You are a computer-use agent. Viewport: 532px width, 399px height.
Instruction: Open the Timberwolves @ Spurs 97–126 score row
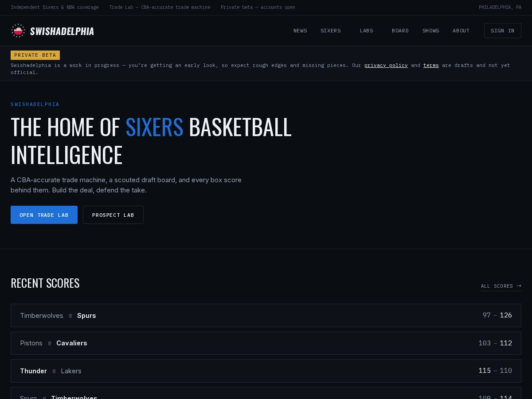pyautogui.click(x=266, y=315)
